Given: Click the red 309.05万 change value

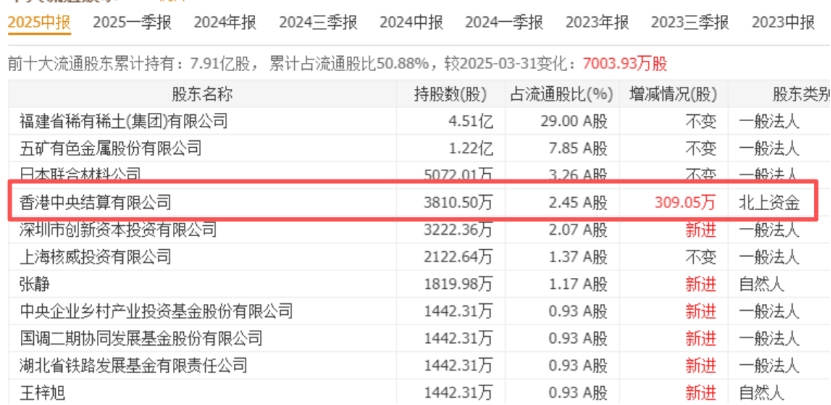Looking at the screenshot, I should tap(685, 202).
